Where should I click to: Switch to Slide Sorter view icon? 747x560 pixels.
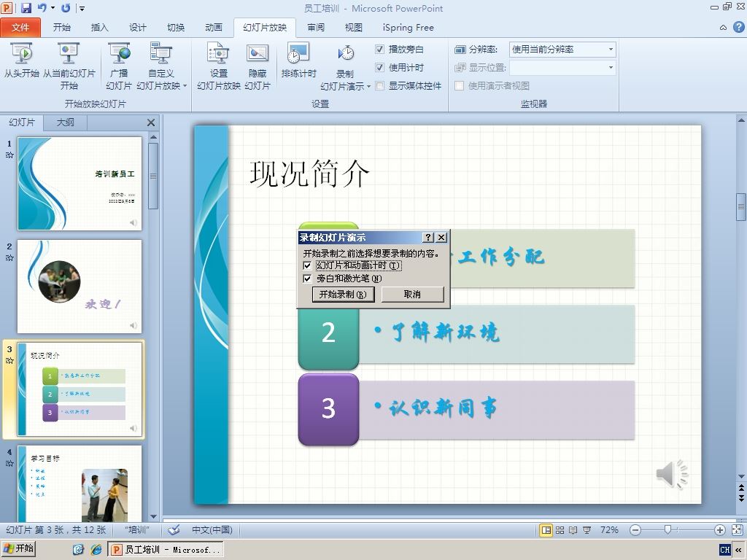(560, 530)
